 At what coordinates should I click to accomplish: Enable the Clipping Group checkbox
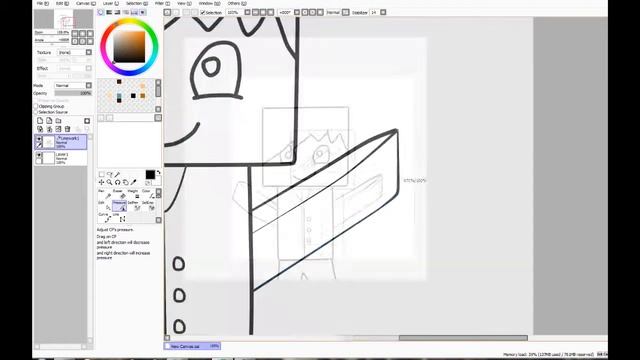pyautogui.click(x=36, y=106)
